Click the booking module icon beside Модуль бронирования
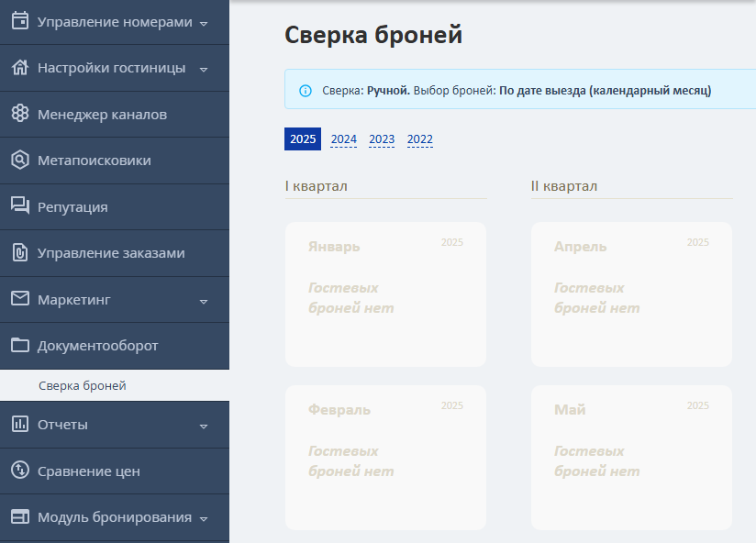Image resolution: width=756 pixels, height=543 pixels. (20, 516)
